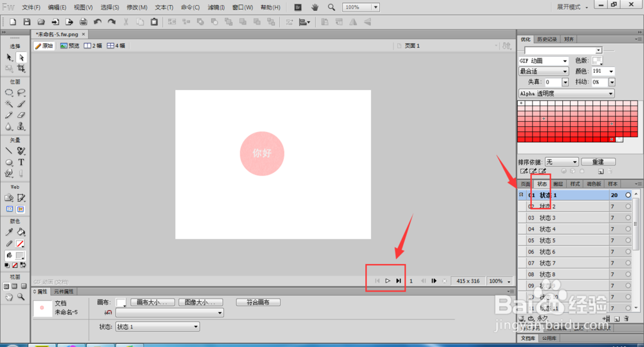Viewport: 644px width, 347px height.
Task: Open the 抖动 dither dropdown
Action: point(612,82)
